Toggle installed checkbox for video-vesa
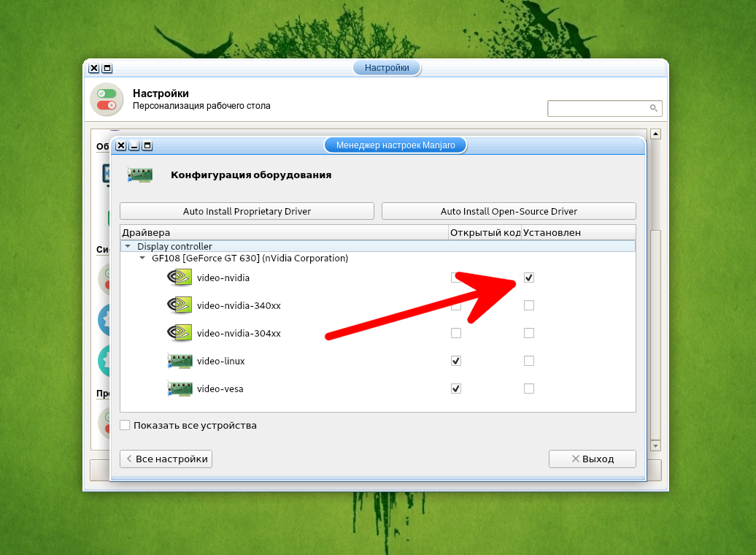The height and width of the screenshot is (555, 756). [x=529, y=388]
